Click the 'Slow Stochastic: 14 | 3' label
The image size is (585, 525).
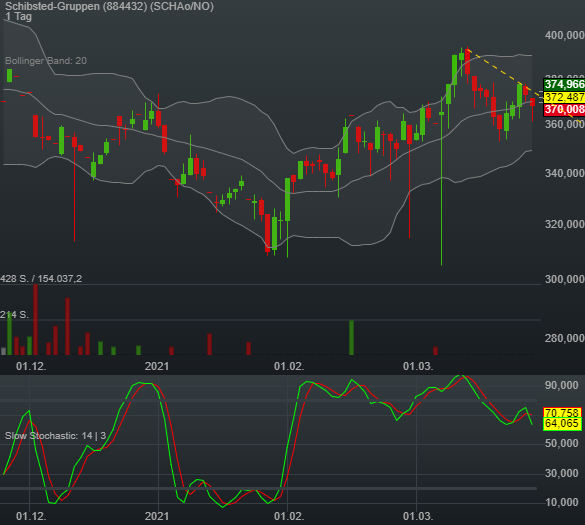(x=56, y=436)
